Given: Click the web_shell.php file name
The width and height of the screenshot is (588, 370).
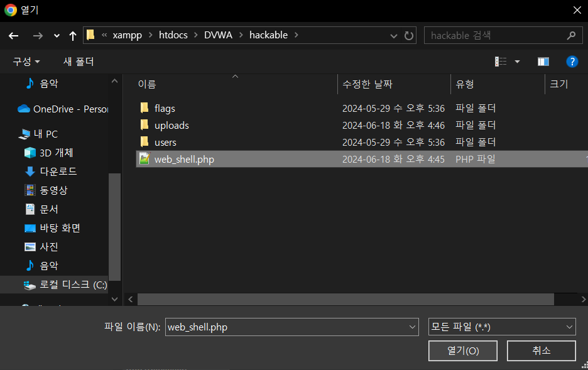Looking at the screenshot, I should [184, 160].
